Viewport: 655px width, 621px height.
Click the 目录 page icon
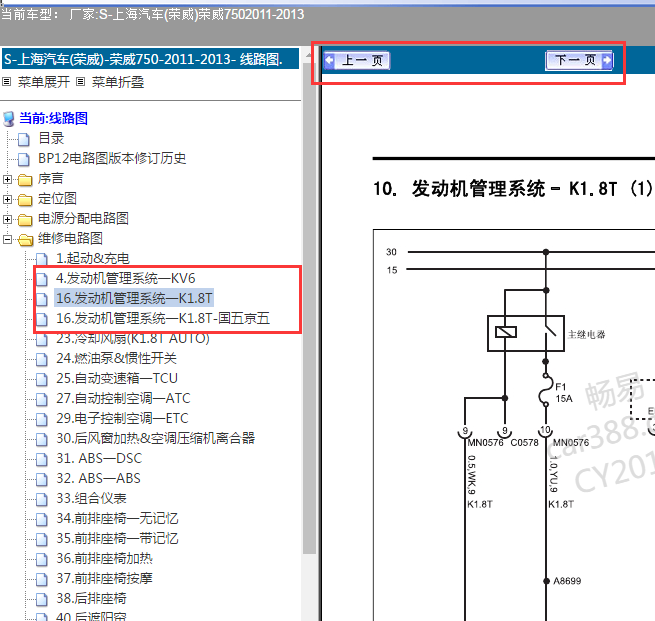click(24, 139)
